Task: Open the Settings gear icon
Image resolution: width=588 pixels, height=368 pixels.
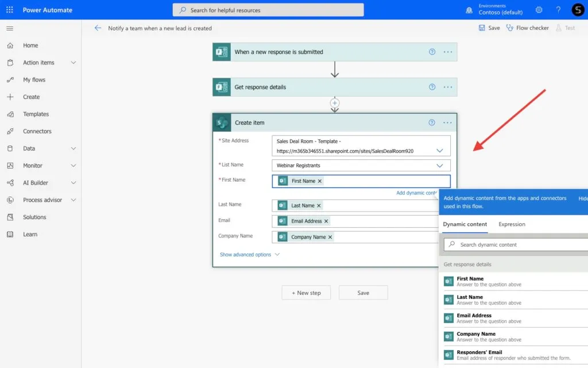Action: click(x=539, y=10)
